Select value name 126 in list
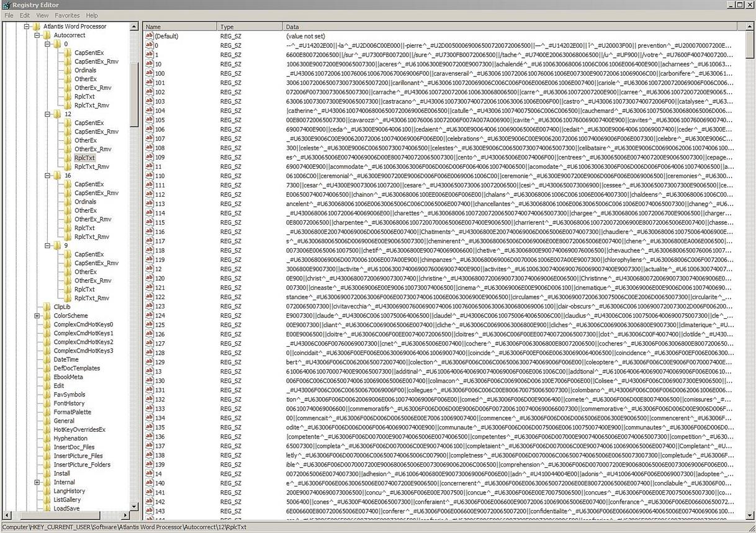 (160, 334)
